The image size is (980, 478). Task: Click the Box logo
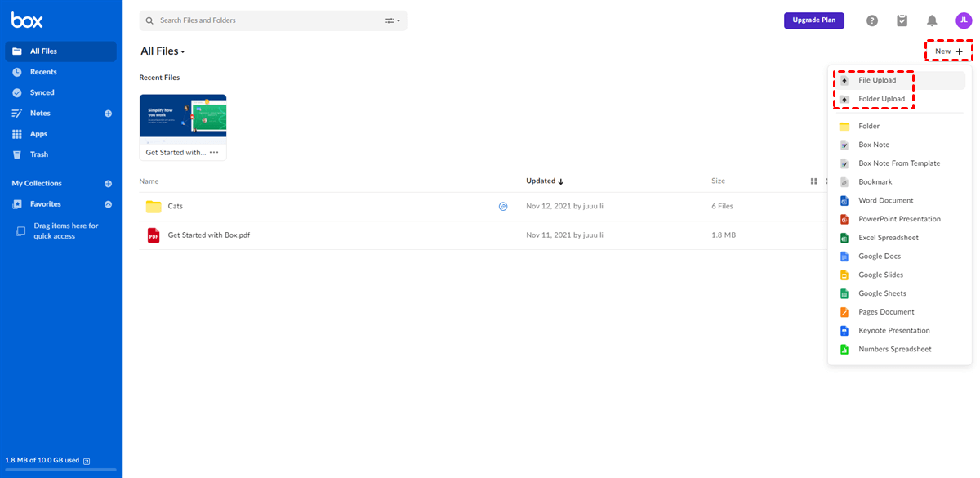(27, 20)
